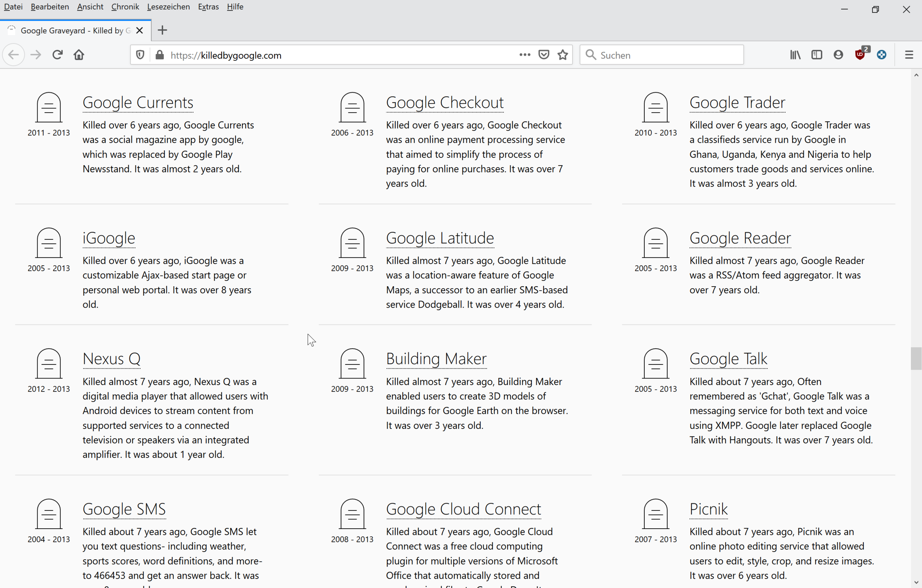
Task: Click the '2004 - 2013' date text
Action: 49,539
